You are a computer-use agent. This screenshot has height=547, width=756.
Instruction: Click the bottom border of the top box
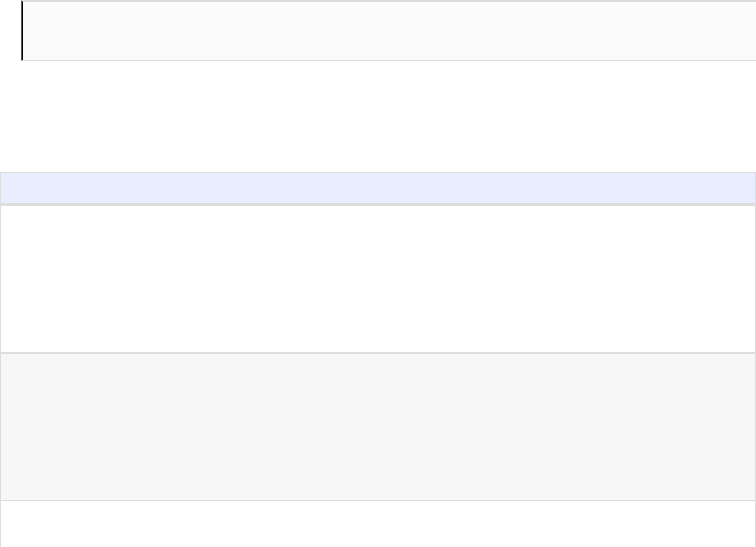[x=388, y=60]
